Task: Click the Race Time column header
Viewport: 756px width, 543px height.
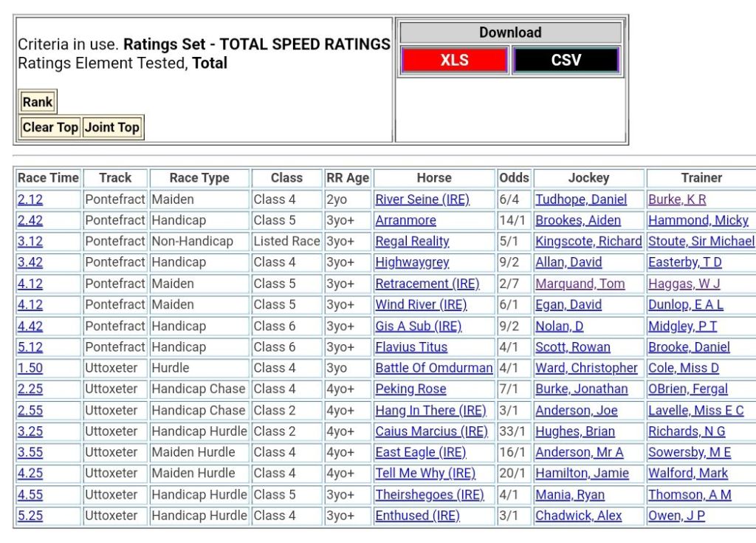Action: 48,178
